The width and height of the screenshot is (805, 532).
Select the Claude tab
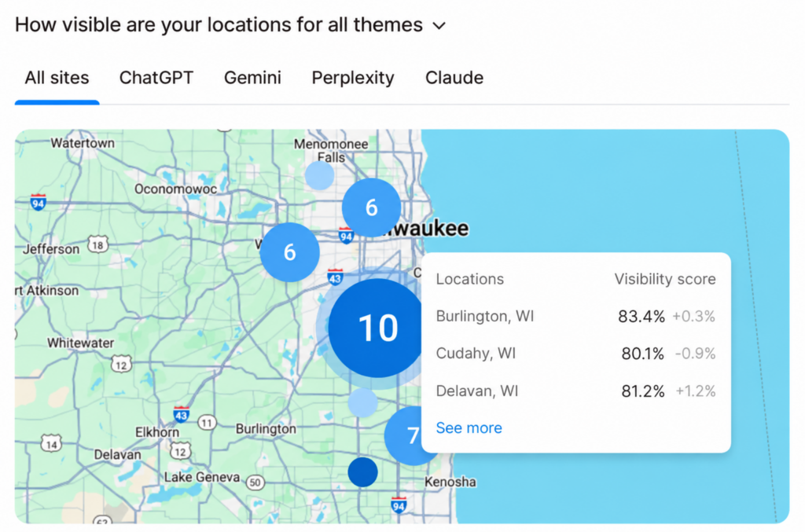[x=454, y=78]
